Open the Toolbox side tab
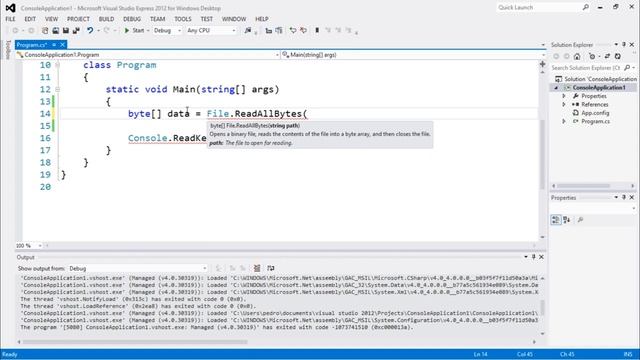The width and height of the screenshot is (640, 360). (8, 50)
